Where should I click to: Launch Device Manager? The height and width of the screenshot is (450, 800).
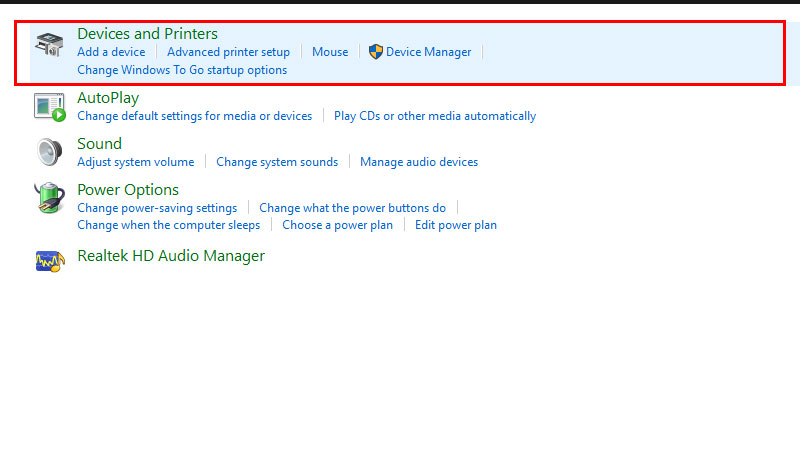429,52
